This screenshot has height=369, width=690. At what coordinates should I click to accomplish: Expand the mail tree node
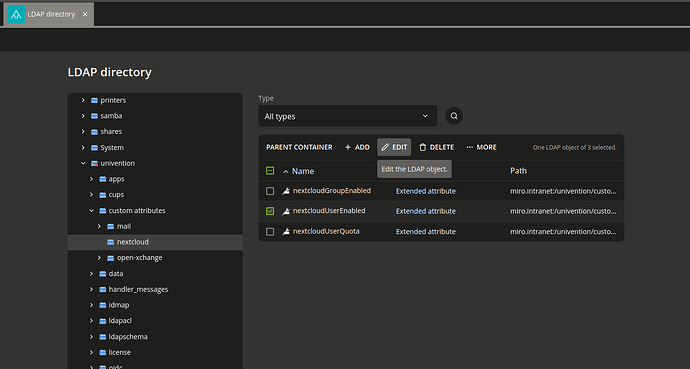99,226
